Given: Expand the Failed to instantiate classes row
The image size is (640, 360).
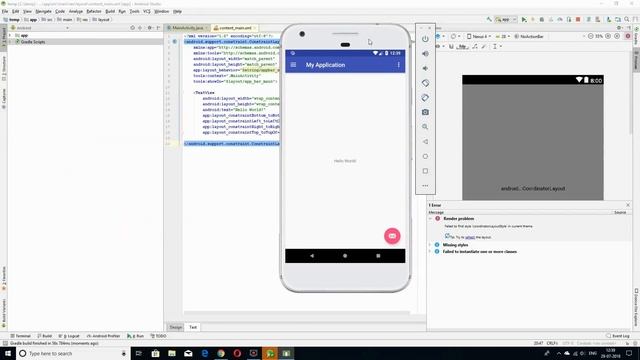Looking at the screenshot, I should pos(430,252).
